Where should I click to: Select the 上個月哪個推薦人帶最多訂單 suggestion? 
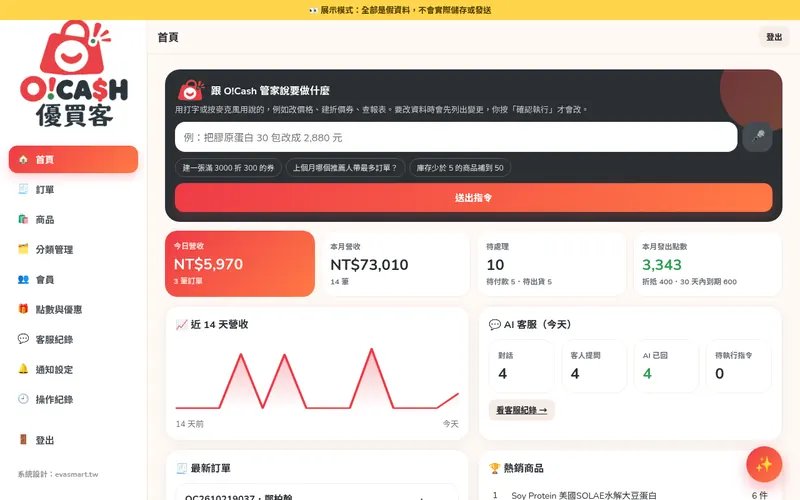pos(345,167)
